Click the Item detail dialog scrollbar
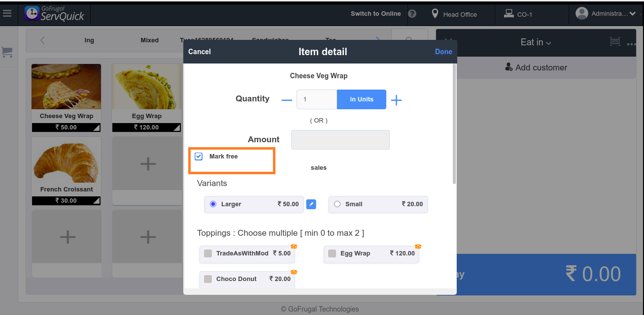This screenshot has height=315, width=644. [x=454, y=124]
